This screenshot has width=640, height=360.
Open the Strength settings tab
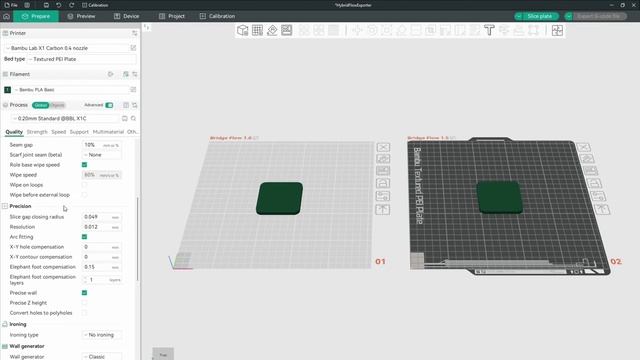pos(37,132)
